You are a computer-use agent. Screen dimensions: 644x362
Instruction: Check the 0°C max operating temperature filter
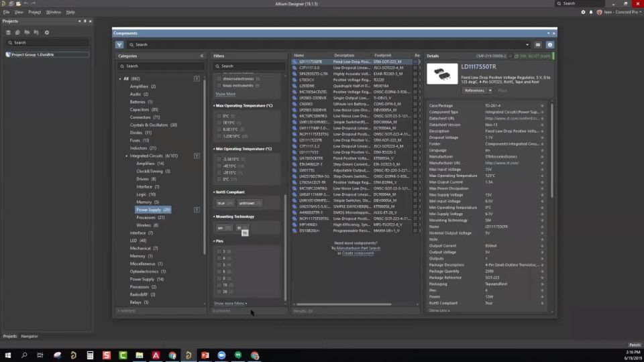(x=219, y=116)
